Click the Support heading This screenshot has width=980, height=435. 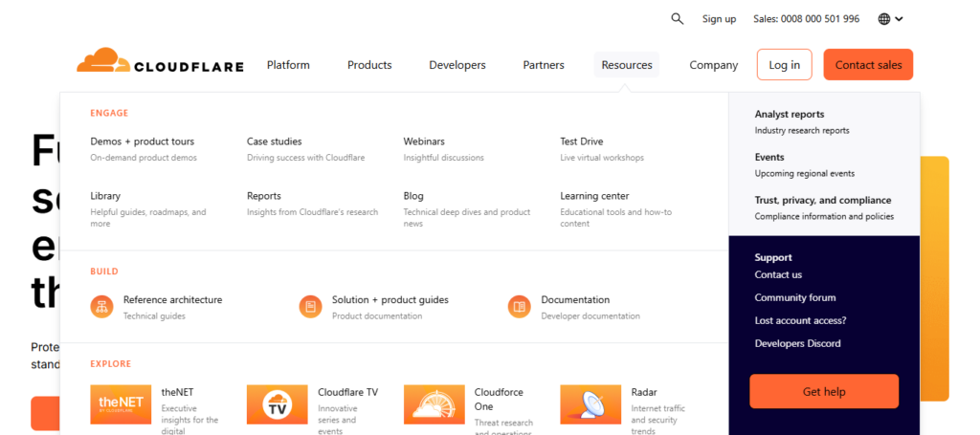773,257
